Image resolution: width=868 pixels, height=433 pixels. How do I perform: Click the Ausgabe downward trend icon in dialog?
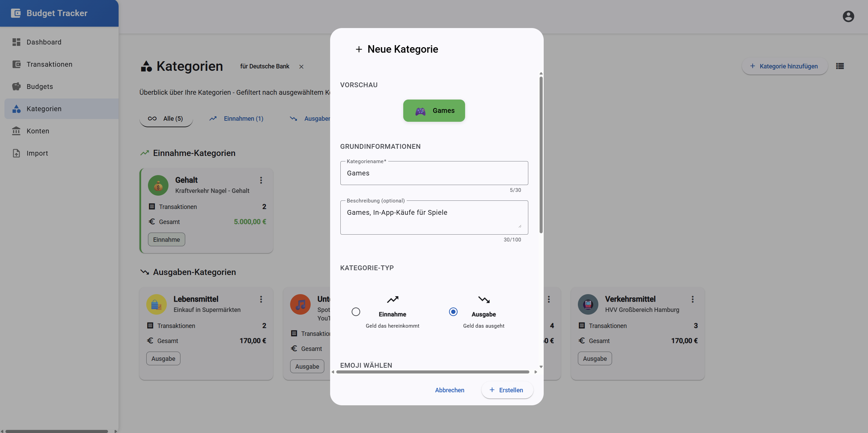[484, 300]
